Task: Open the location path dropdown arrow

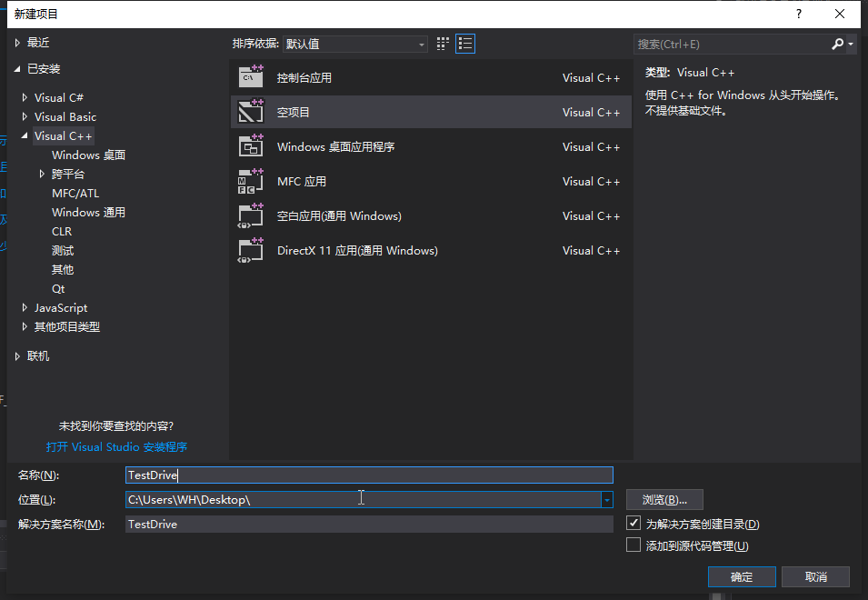Action: click(x=607, y=499)
